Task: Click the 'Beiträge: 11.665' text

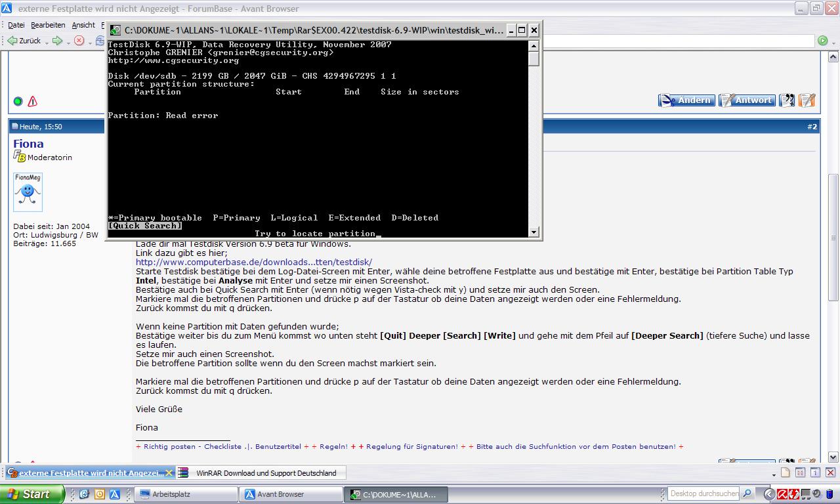Action: [x=45, y=243]
